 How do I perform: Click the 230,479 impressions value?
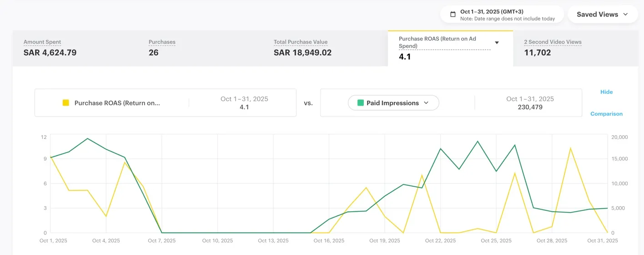coord(530,107)
